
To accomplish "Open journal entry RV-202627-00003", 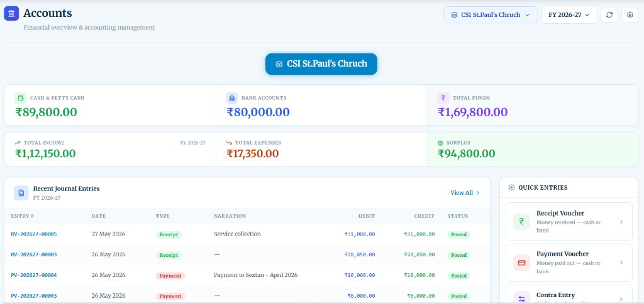I will coord(34,255).
